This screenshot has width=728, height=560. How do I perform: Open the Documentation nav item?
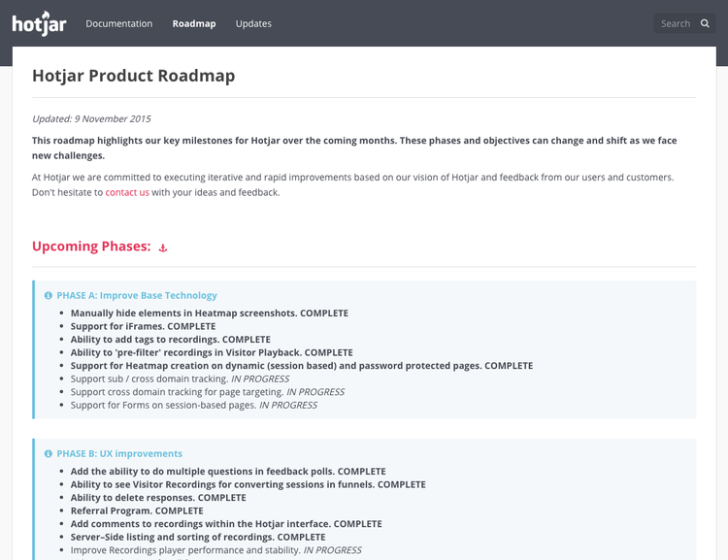118,23
